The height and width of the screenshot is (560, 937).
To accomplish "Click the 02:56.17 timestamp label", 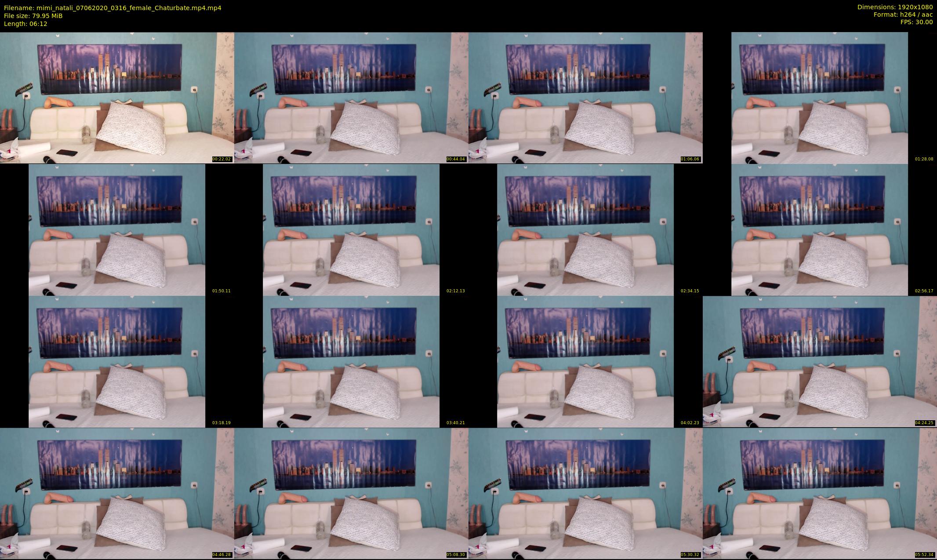I will coord(924,291).
